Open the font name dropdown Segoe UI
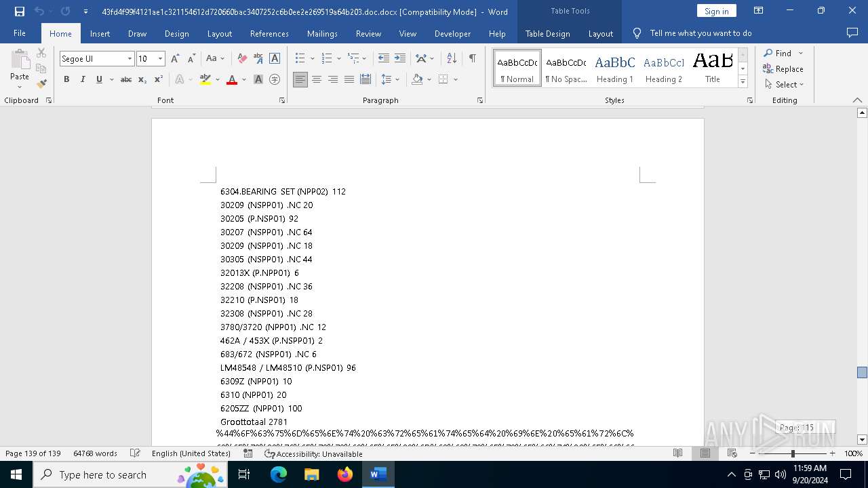 tap(130, 59)
